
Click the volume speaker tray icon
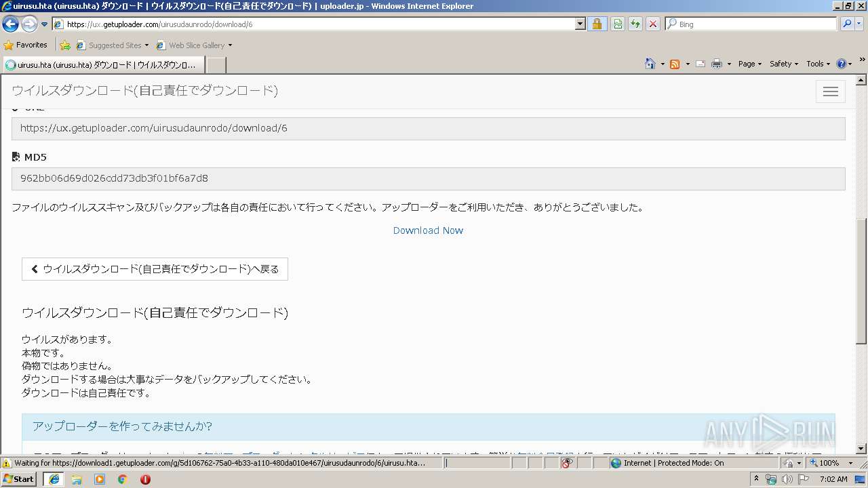[787, 479]
